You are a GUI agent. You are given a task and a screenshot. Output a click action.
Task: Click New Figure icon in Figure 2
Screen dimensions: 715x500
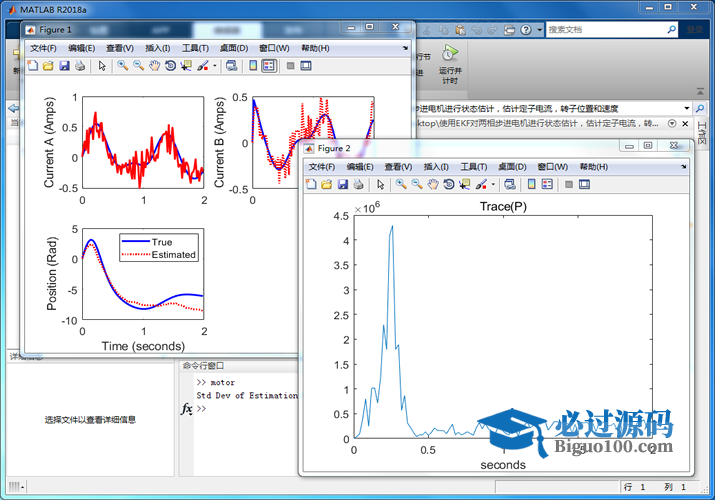(311, 185)
